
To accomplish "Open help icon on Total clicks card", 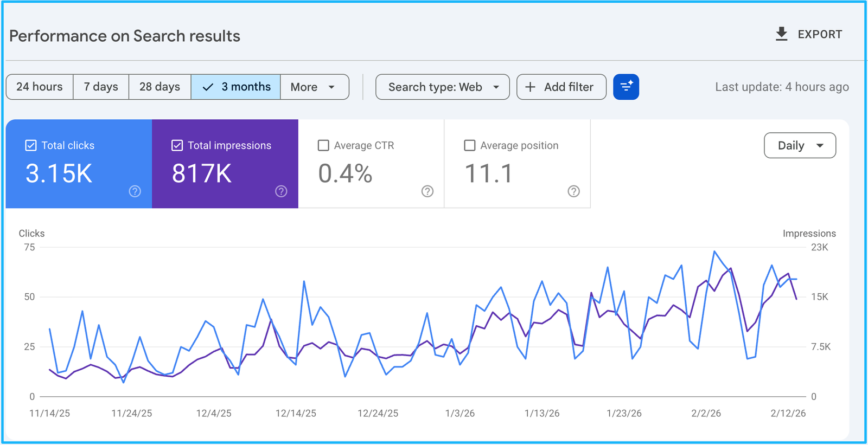I will point(135,191).
